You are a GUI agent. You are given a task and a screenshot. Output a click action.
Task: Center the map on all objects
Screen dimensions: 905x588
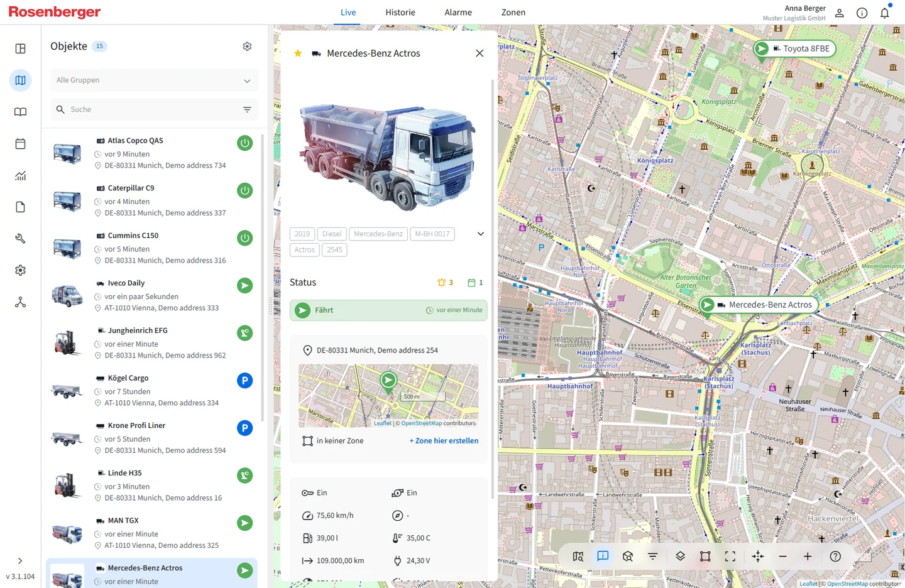758,557
